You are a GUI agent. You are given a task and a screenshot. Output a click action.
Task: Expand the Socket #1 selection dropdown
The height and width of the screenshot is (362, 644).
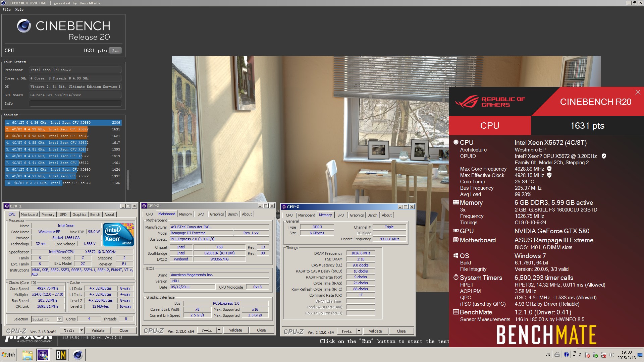click(x=60, y=319)
